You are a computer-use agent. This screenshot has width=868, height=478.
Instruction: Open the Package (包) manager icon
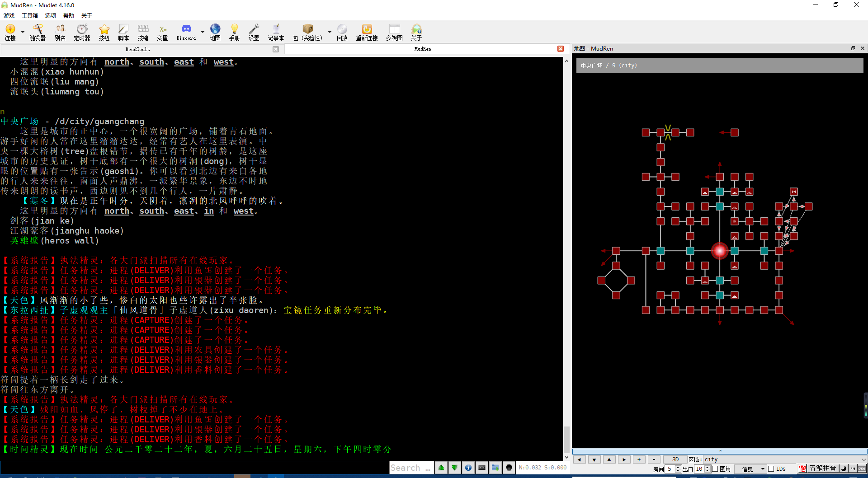click(x=307, y=33)
